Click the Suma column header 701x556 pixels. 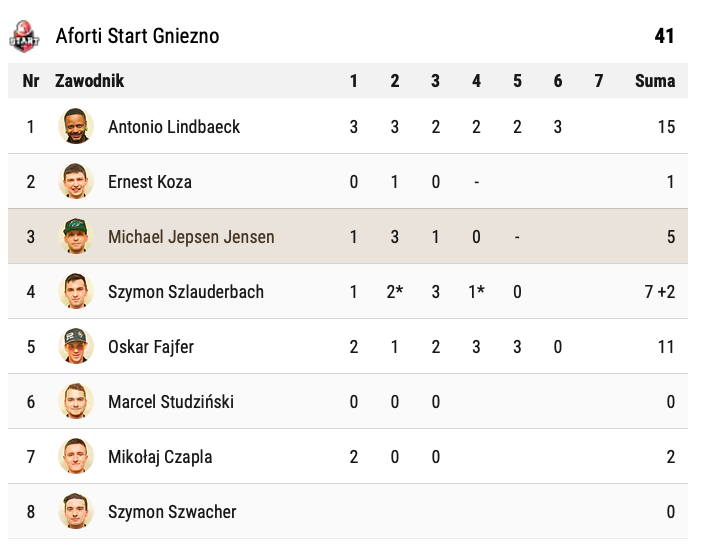[655, 81]
